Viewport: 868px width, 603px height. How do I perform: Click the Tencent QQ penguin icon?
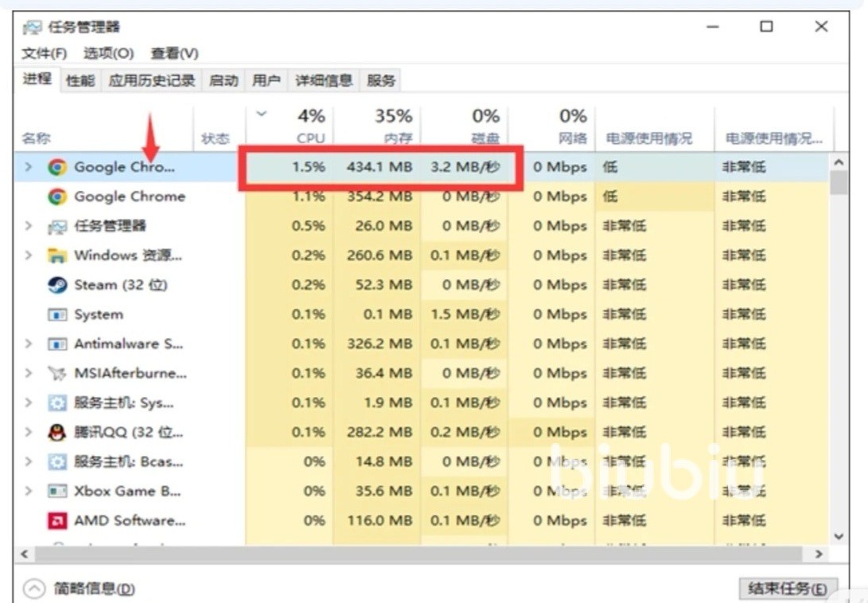56,432
